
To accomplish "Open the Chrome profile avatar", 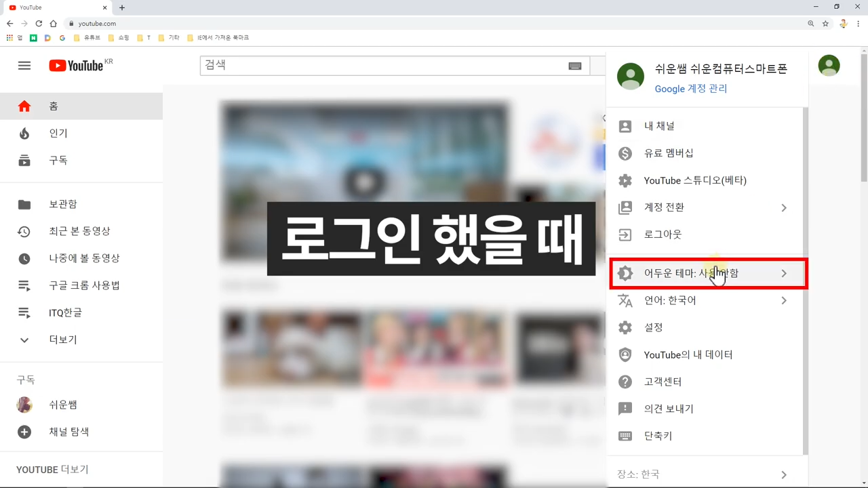I will coord(843,24).
